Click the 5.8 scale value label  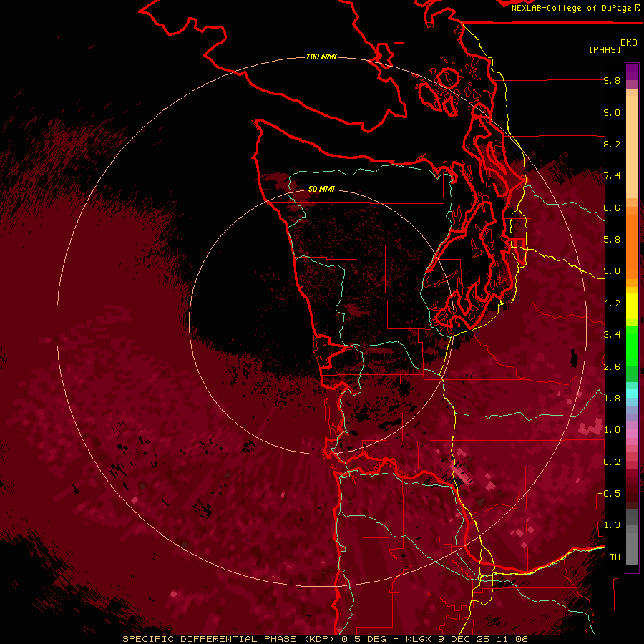pyautogui.click(x=612, y=240)
